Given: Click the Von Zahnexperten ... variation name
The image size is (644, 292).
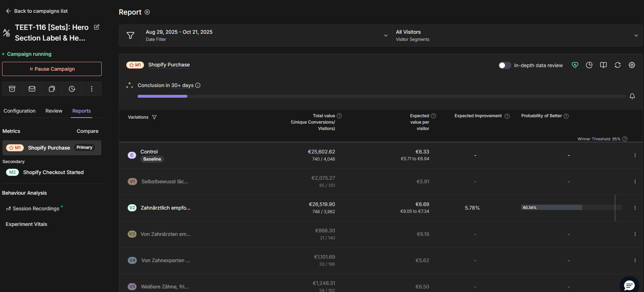Looking at the screenshot, I should [x=166, y=260].
